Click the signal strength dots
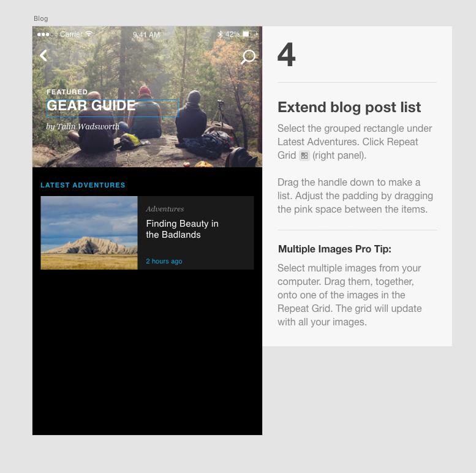The image size is (476, 473). pos(47,34)
